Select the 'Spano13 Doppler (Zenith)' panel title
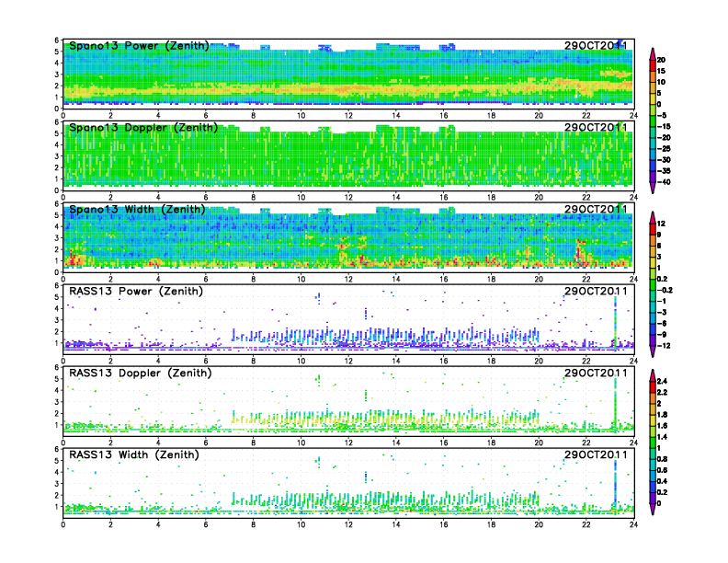This screenshot has width=728, height=563. click(x=143, y=128)
